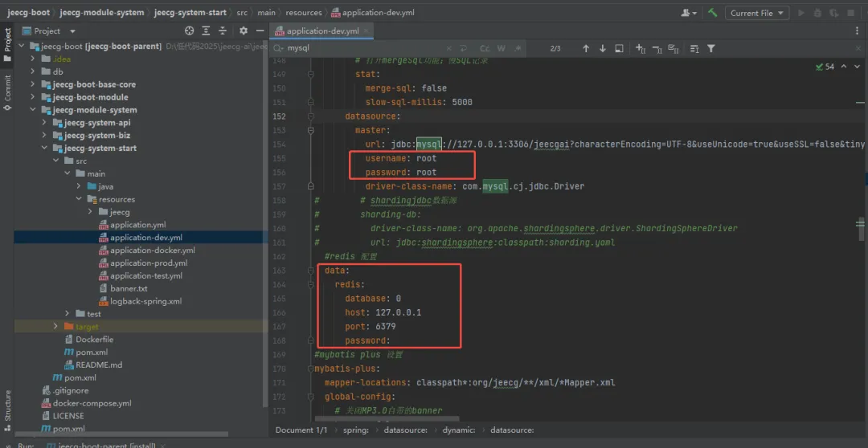Image resolution: width=868 pixels, height=448 pixels.
Task: Expand the db folder
Action: [x=33, y=71]
